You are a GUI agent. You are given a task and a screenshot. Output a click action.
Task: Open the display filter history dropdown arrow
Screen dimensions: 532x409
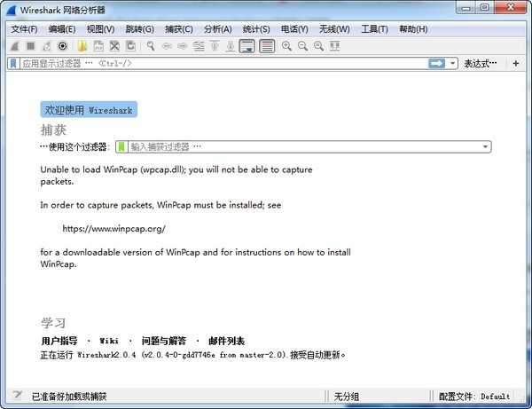tap(452, 63)
